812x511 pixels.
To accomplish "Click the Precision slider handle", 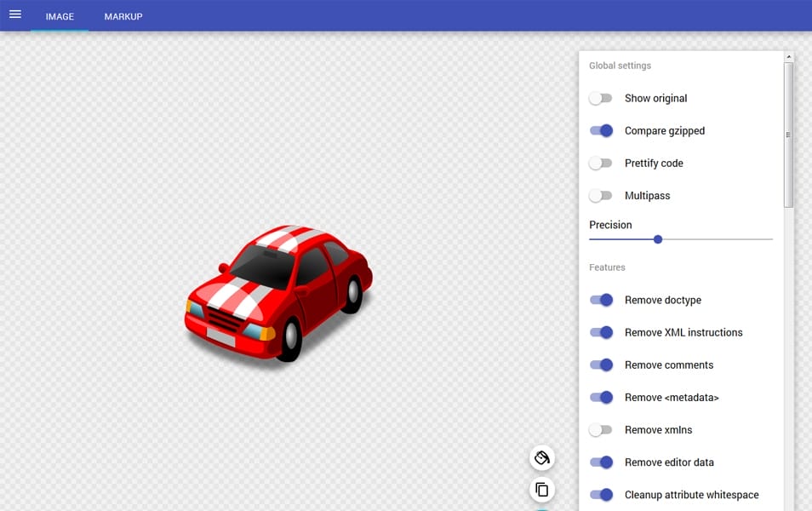I will pos(658,239).
